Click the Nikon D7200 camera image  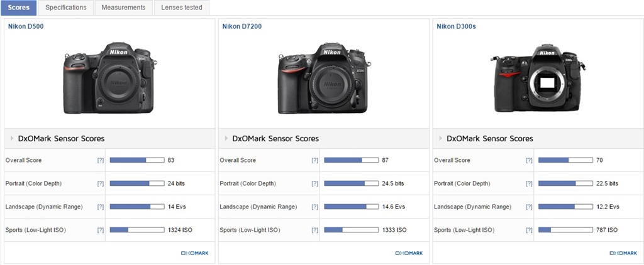325,78
